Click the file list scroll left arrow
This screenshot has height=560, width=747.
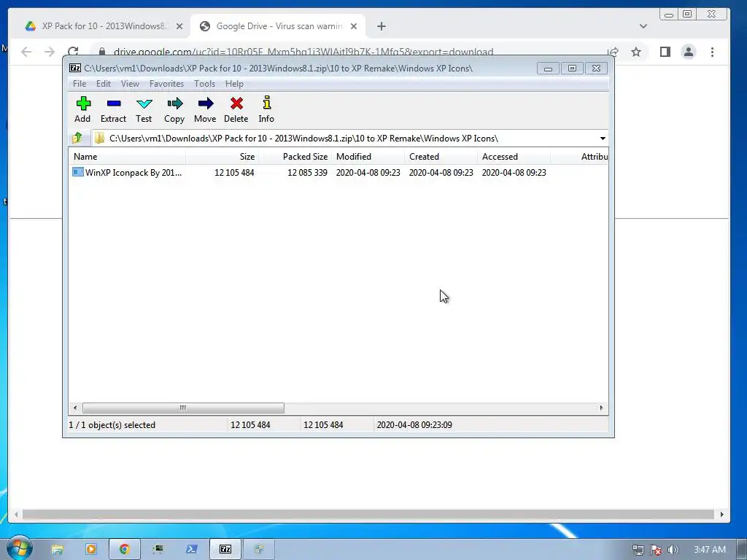click(x=75, y=408)
